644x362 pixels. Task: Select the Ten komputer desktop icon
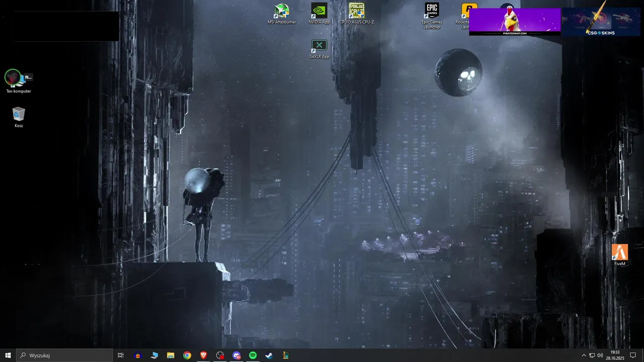[19, 81]
